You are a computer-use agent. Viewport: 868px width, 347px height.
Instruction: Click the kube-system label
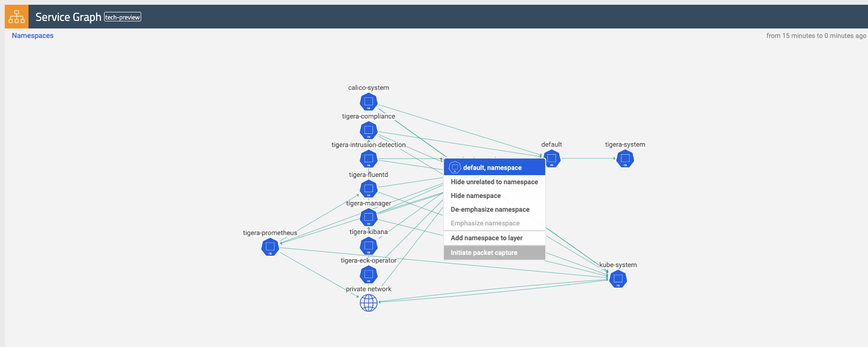(618, 265)
